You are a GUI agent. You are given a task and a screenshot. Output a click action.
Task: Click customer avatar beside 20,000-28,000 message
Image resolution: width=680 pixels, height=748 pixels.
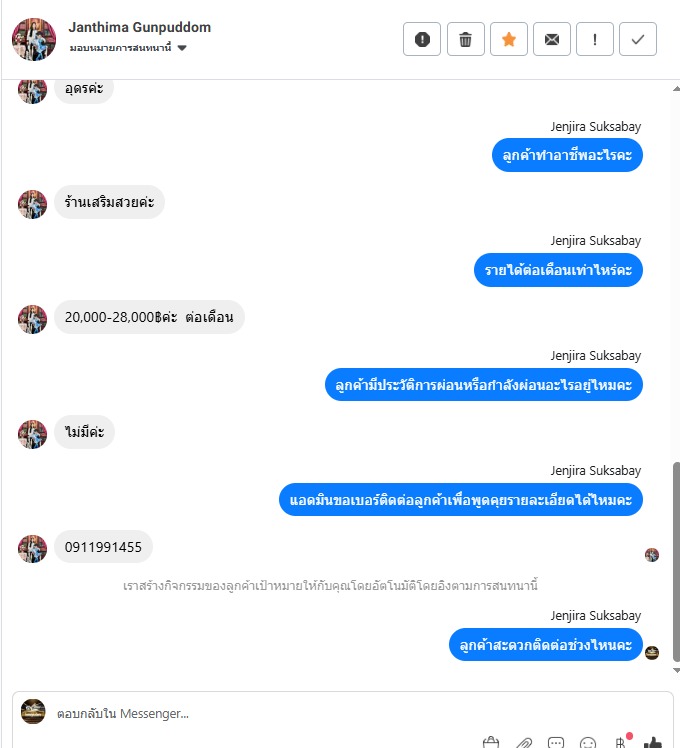(32, 319)
